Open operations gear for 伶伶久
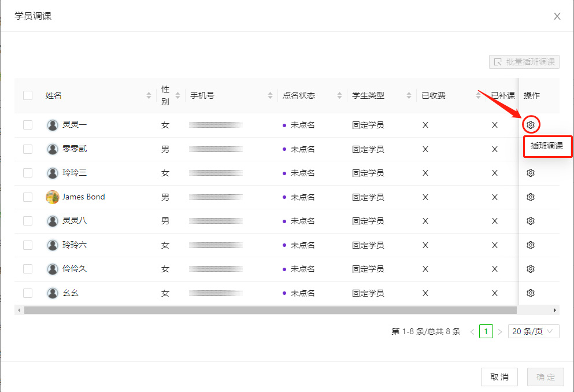Image resolution: width=574 pixels, height=392 pixels. (530, 269)
